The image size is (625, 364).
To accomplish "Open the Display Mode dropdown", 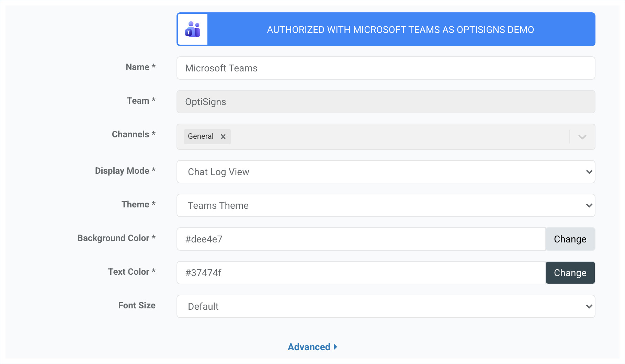I will pyautogui.click(x=386, y=172).
